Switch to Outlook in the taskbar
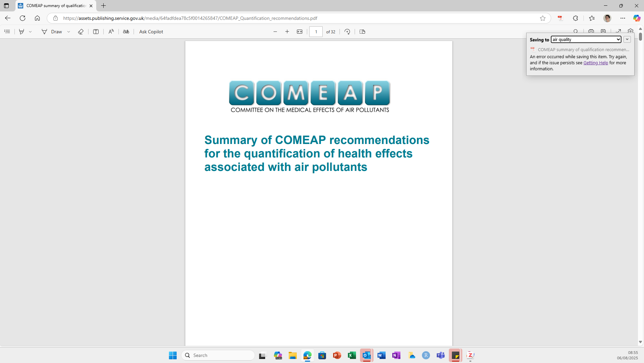Screen dimensions: 644x363 (x=366, y=355)
